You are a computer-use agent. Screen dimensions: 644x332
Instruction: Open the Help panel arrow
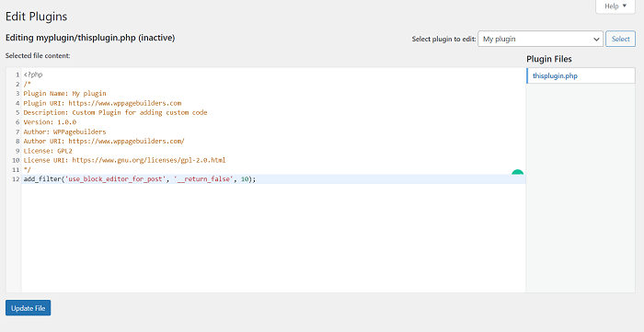click(625, 6)
